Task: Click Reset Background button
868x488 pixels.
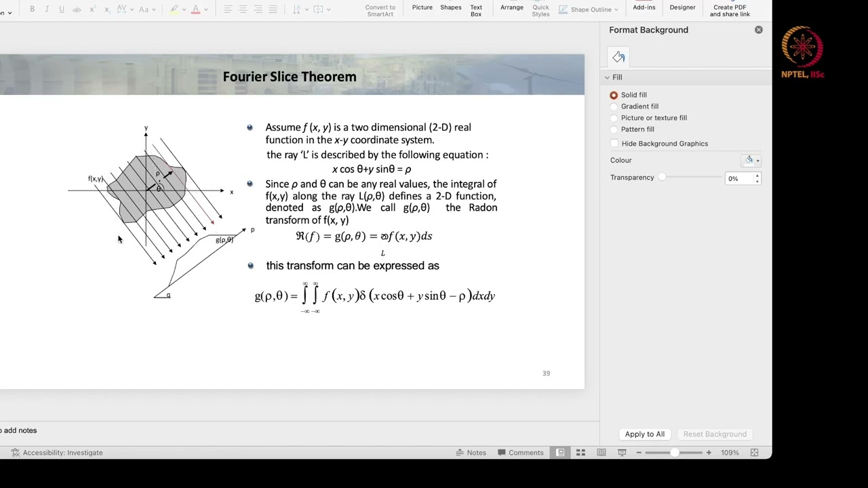Action: coord(715,434)
